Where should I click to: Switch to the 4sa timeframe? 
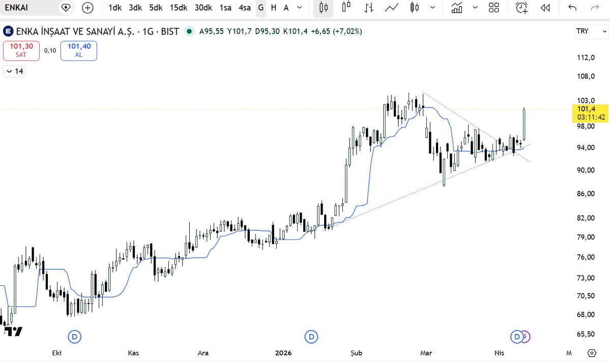pyautogui.click(x=244, y=8)
